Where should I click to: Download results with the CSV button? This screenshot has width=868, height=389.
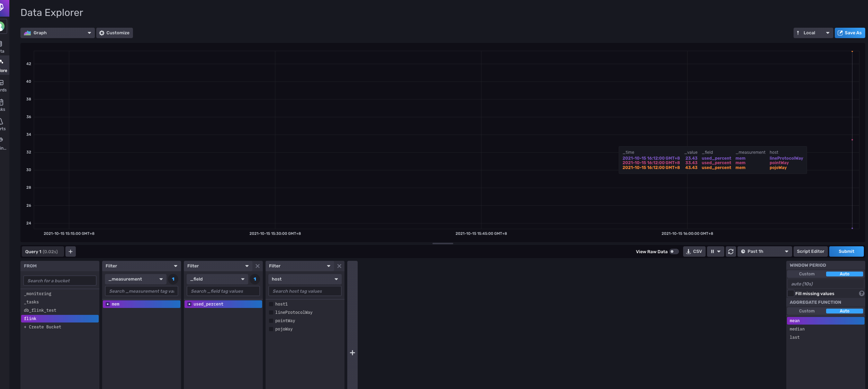694,251
